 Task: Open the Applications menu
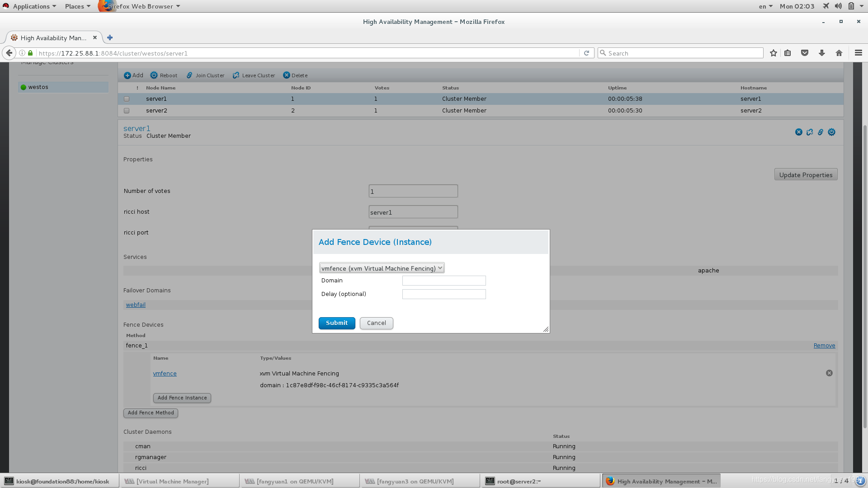coord(31,6)
